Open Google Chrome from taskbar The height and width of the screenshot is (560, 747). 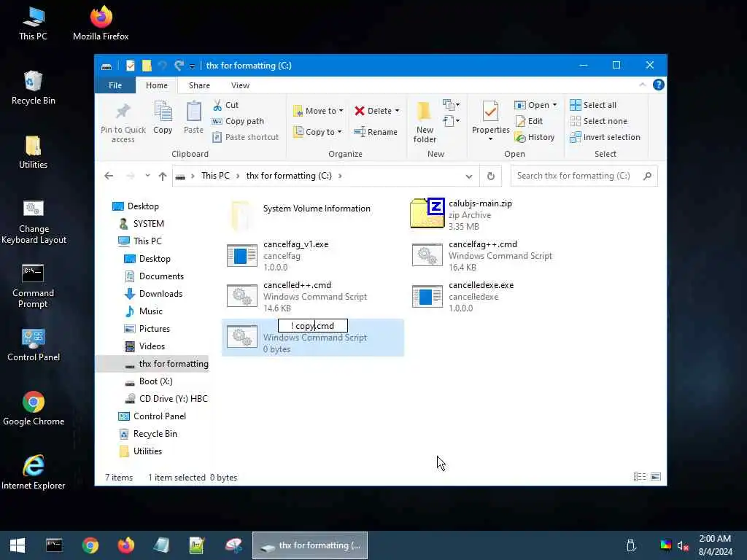(x=90, y=545)
